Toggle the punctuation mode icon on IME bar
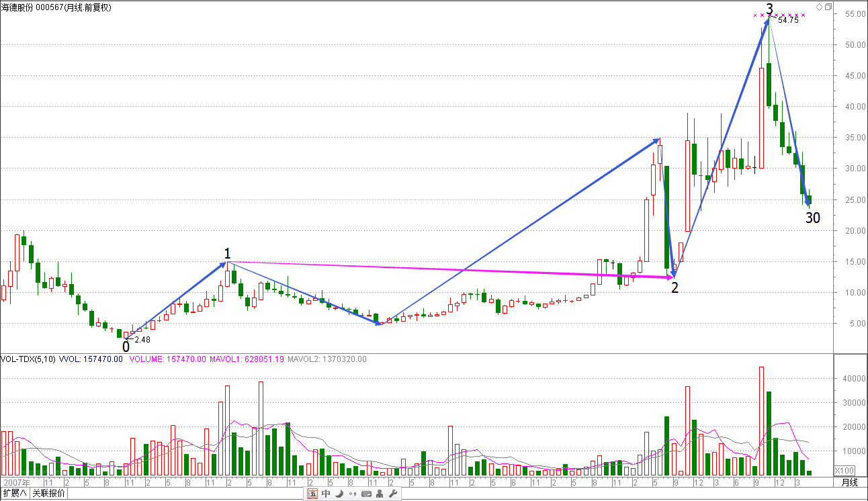This screenshot has width=868, height=501. [353, 494]
